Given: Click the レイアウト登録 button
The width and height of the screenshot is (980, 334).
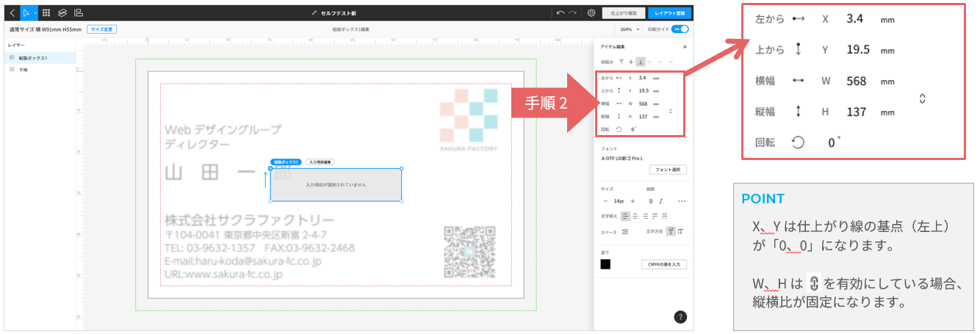Looking at the screenshot, I should point(669,12).
